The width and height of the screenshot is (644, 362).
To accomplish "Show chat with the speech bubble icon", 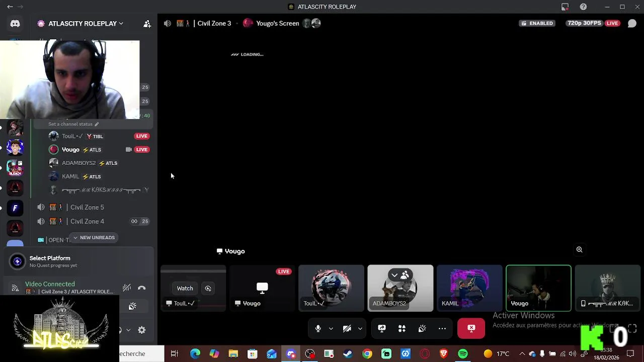I will (632, 24).
